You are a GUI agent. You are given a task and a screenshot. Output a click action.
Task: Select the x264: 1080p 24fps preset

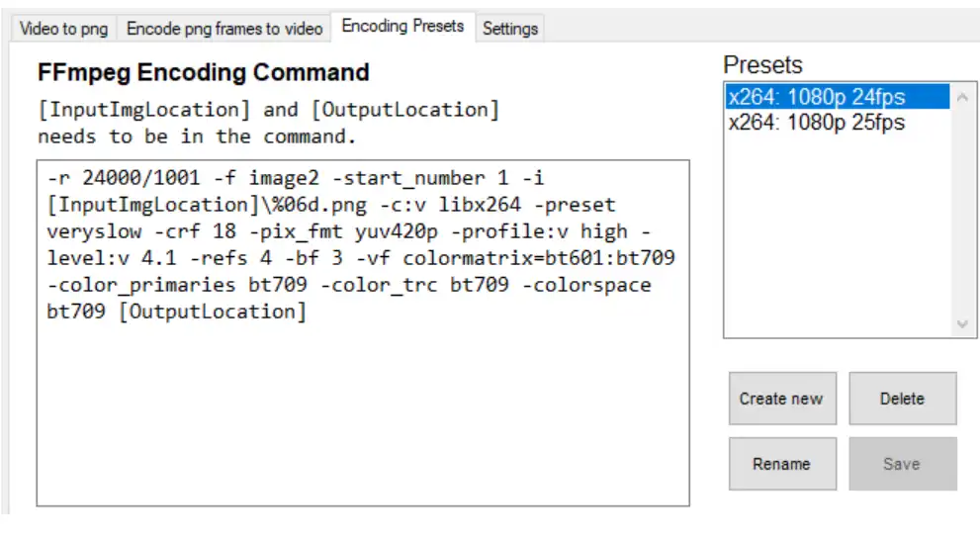pyautogui.click(x=838, y=97)
